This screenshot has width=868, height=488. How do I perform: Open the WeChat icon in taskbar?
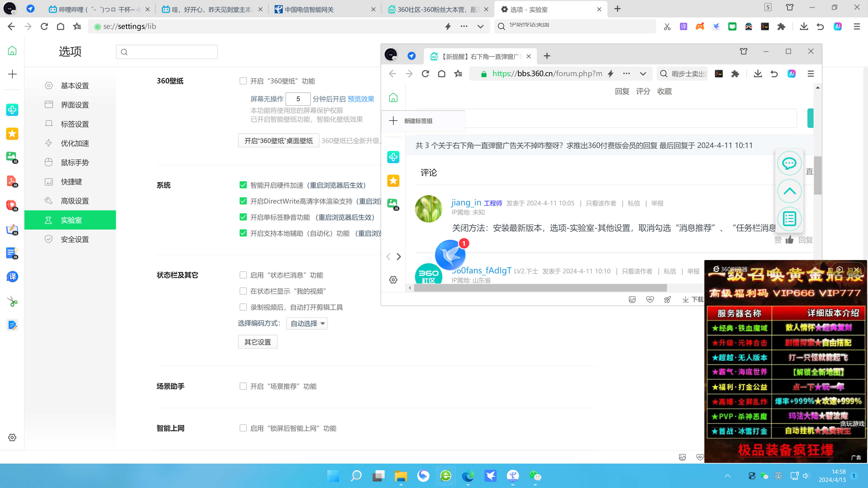(x=535, y=476)
